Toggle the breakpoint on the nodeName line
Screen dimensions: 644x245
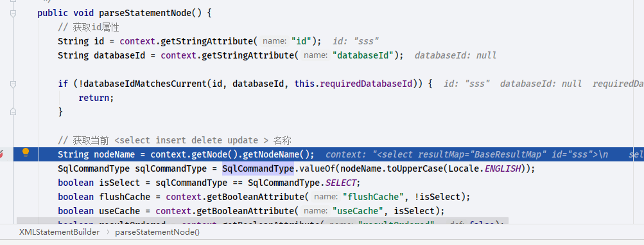click(x=2, y=154)
